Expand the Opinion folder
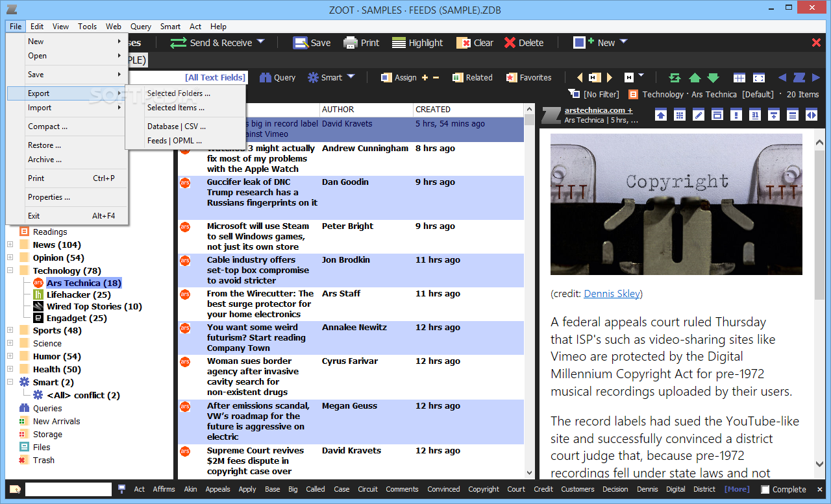The width and height of the screenshot is (831, 504). click(10, 258)
